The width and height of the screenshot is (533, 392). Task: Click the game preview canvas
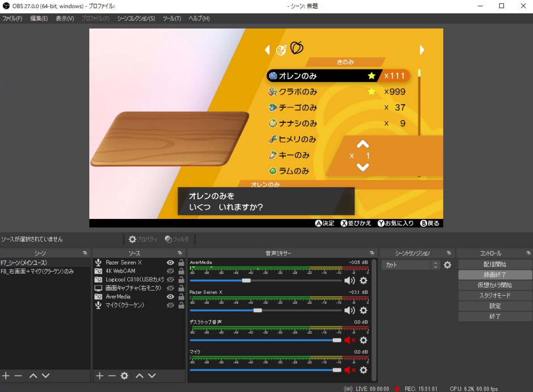tap(266, 128)
